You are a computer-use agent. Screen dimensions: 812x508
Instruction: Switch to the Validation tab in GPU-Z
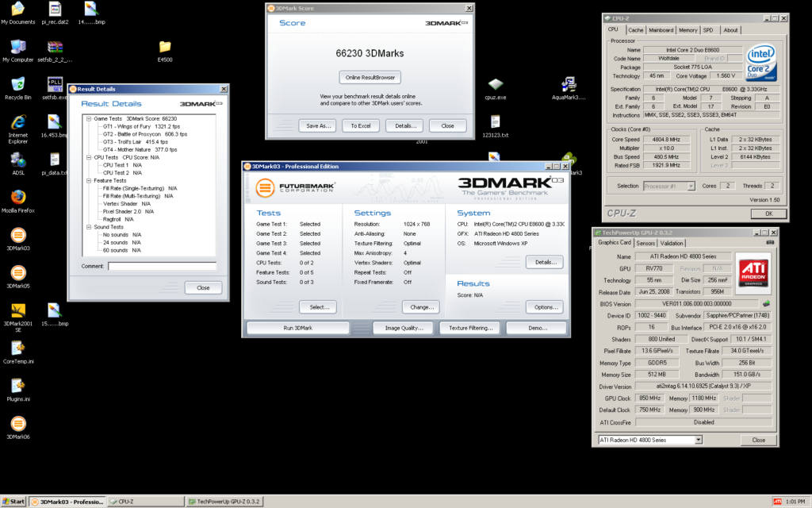[x=672, y=243]
